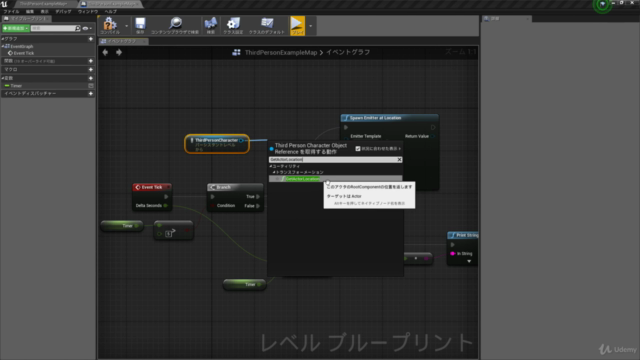Click the green Add New (新規追加) button
Image resolution: width=640 pixels, height=360 pixels.
[16, 28]
